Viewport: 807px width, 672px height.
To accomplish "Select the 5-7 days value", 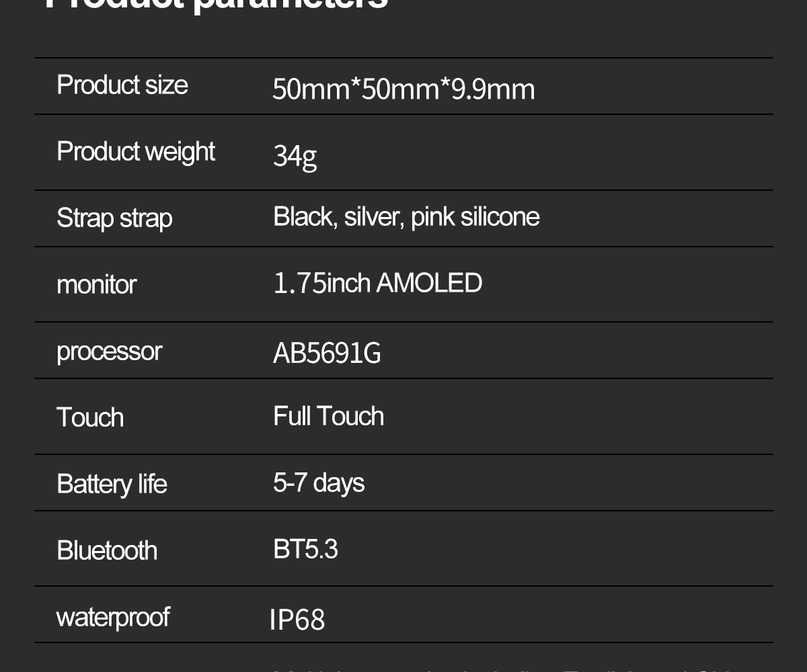I will pos(319,483).
